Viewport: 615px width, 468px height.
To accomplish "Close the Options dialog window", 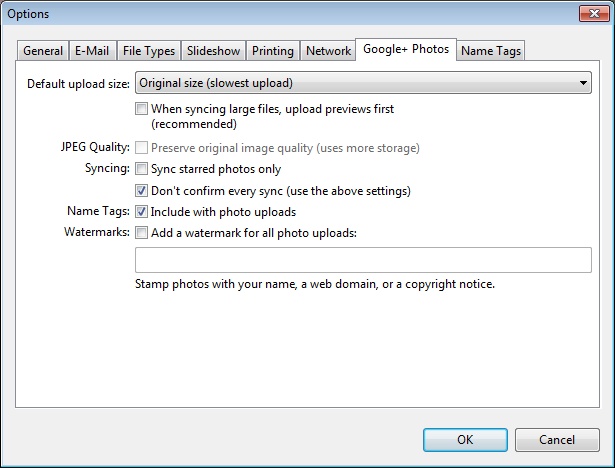I will [x=591, y=14].
